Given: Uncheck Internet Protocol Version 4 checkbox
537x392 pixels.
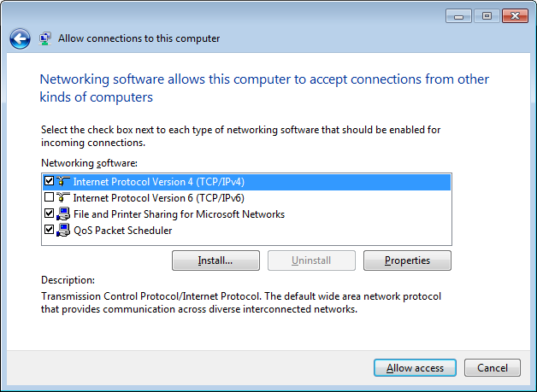Looking at the screenshot, I should tap(49, 180).
